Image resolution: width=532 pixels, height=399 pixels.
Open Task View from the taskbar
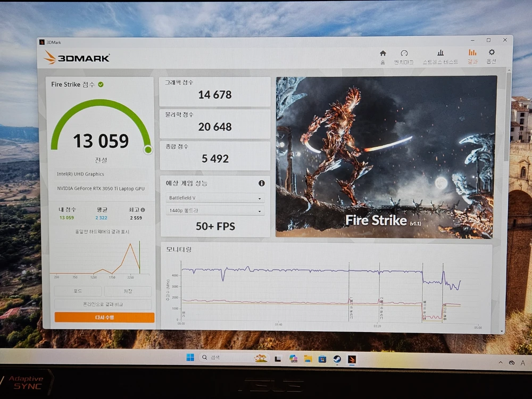(x=278, y=359)
